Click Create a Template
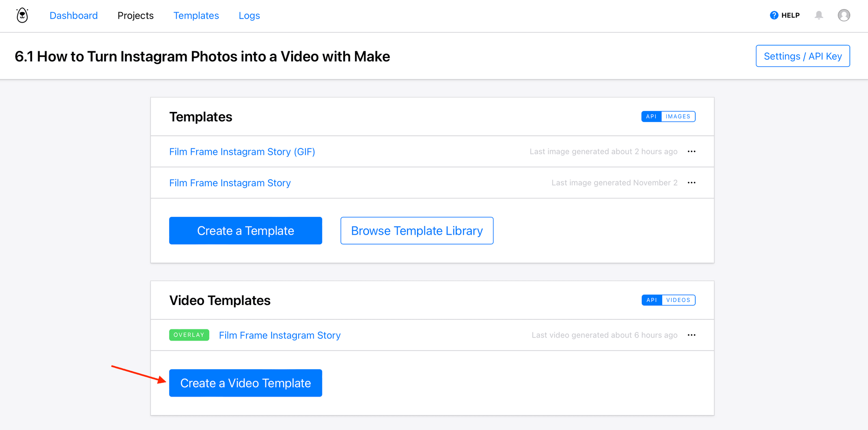Image resolution: width=868 pixels, height=430 pixels. (245, 230)
